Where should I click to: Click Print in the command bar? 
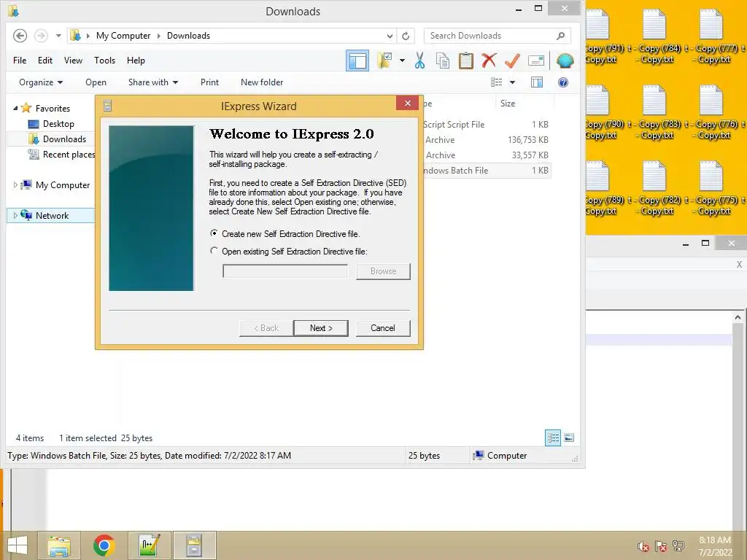click(x=209, y=82)
